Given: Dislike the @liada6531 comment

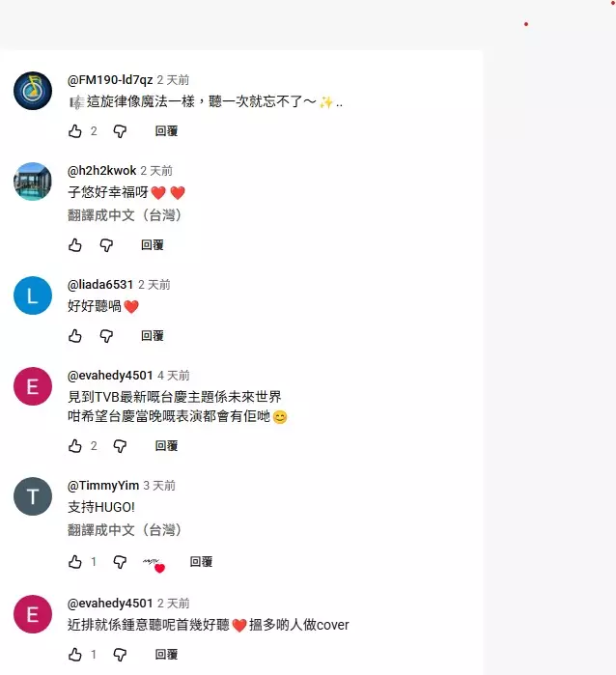Looking at the screenshot, I should 106,336.
